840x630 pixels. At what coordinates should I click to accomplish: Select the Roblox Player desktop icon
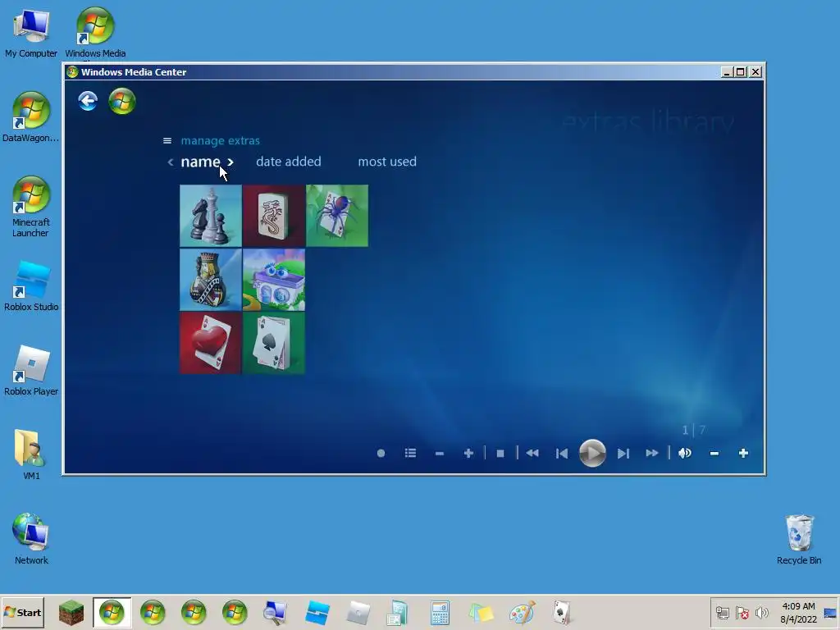(31, 371)
